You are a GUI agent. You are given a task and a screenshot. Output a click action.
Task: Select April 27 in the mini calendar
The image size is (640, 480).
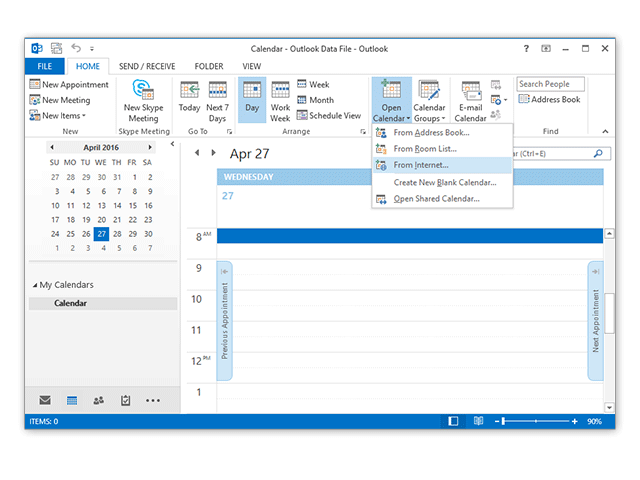[102, 234]
